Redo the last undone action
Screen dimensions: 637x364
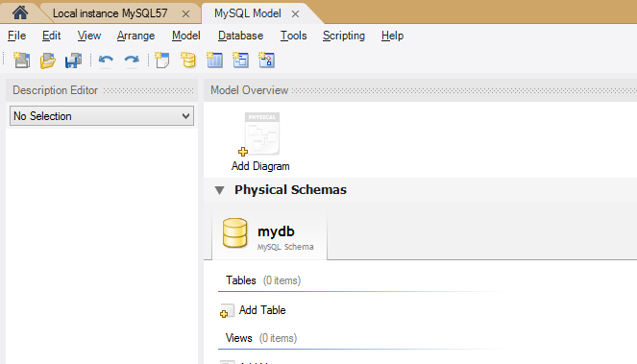pyautogui.click(x=132, y=61)
